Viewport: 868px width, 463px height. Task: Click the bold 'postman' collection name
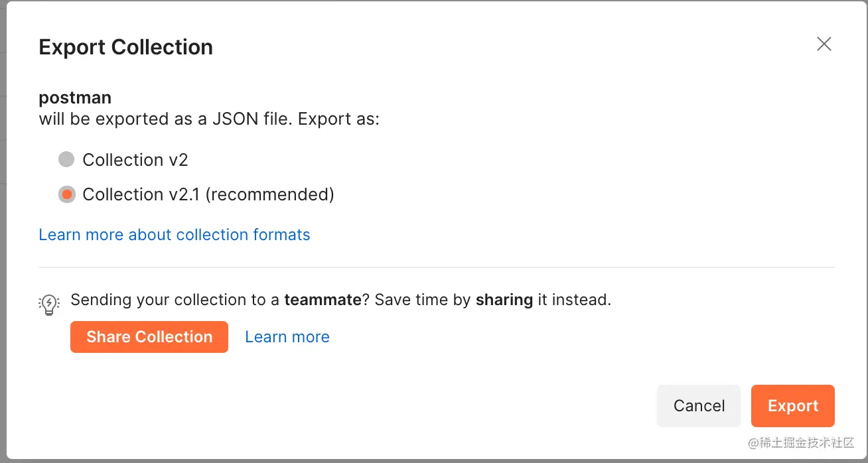pyautogui.click(x=75, y=98)
